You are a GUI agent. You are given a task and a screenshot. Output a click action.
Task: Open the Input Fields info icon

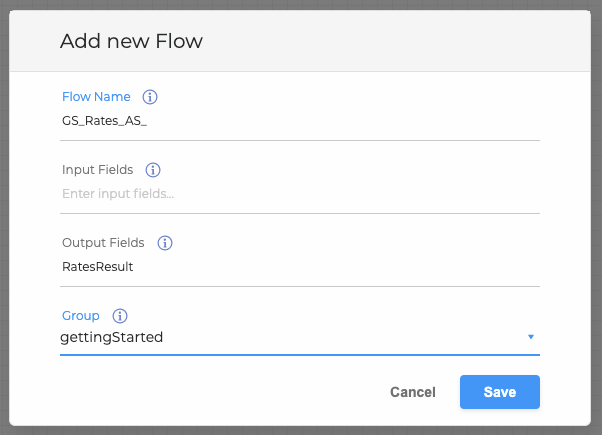coord(153,170)
